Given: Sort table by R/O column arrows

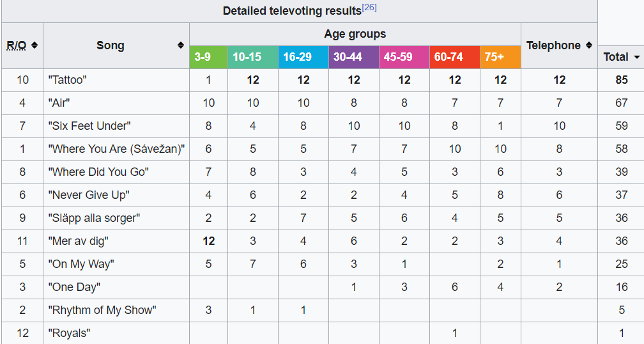Looking at the screenshot, I should click(34, 45).
